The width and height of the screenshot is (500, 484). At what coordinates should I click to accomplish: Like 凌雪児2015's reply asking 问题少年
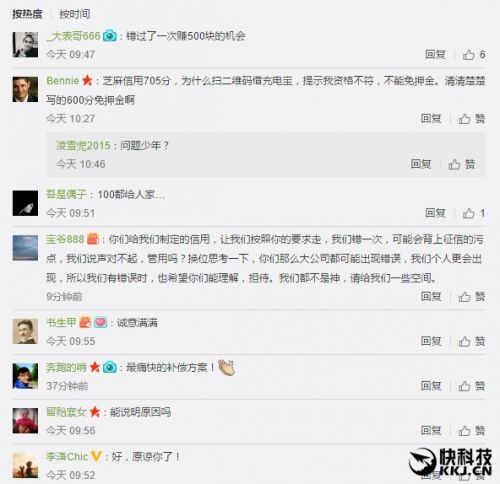[x=461, y=164]
